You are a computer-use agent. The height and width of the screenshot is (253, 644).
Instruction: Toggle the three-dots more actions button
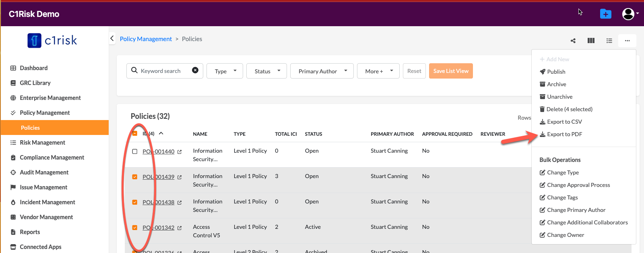pyautogui.click(x=627, y=41)
